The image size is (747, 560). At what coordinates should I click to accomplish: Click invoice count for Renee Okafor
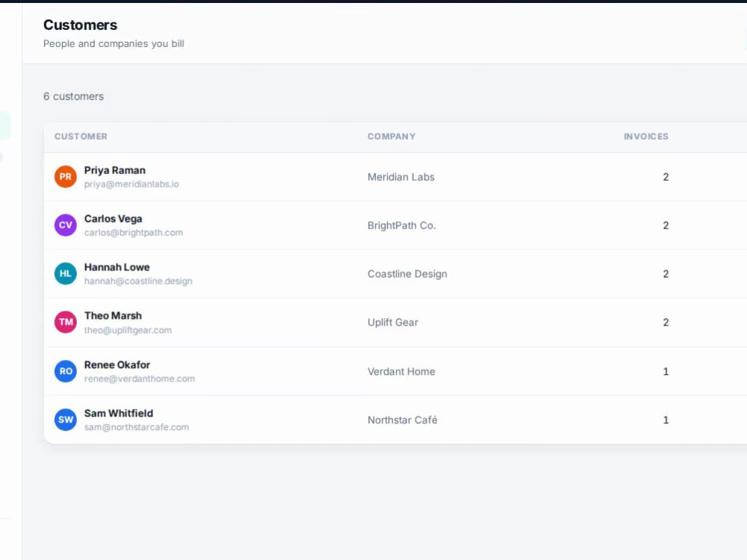(666, 372)
